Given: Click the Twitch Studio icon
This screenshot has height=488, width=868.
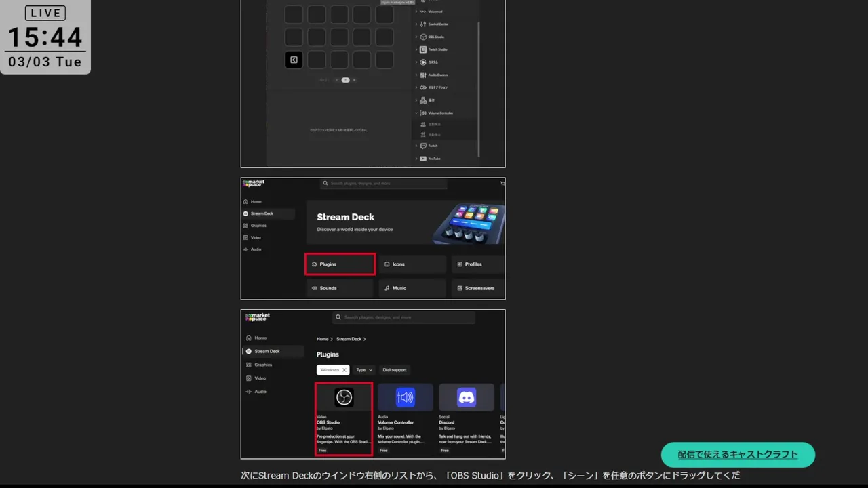Looking at the screenshot, I should point(423,49).
